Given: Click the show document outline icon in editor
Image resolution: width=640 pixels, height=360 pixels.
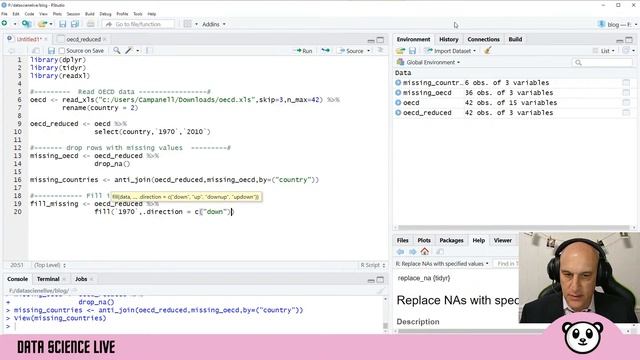Looking at the screenshot, I should click(380, 51).
